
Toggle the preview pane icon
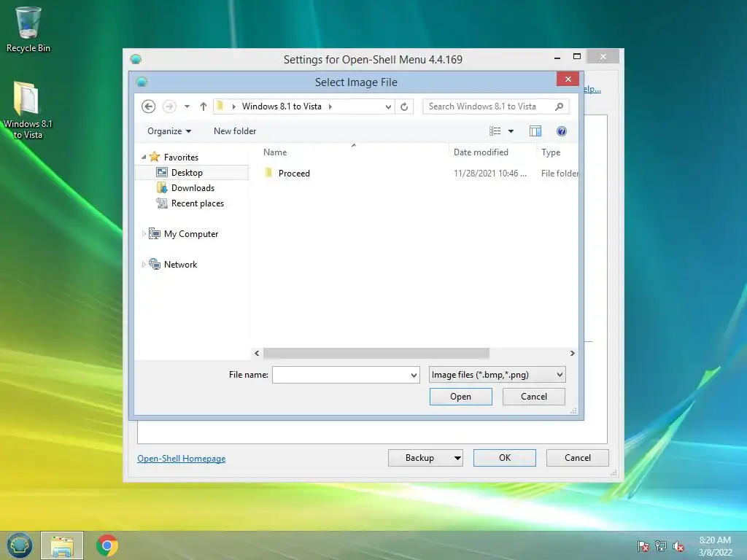tap(535, 131)
